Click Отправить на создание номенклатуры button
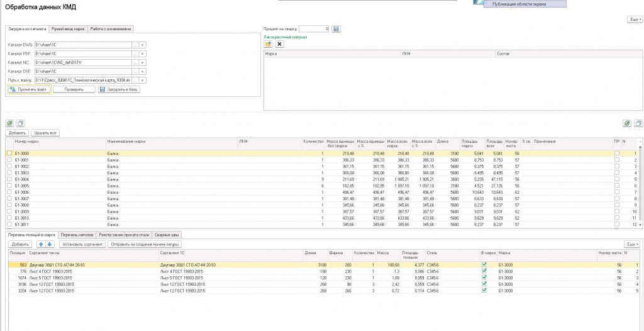Viewport: 644px width, 331px height. click(x=144, y=244)
